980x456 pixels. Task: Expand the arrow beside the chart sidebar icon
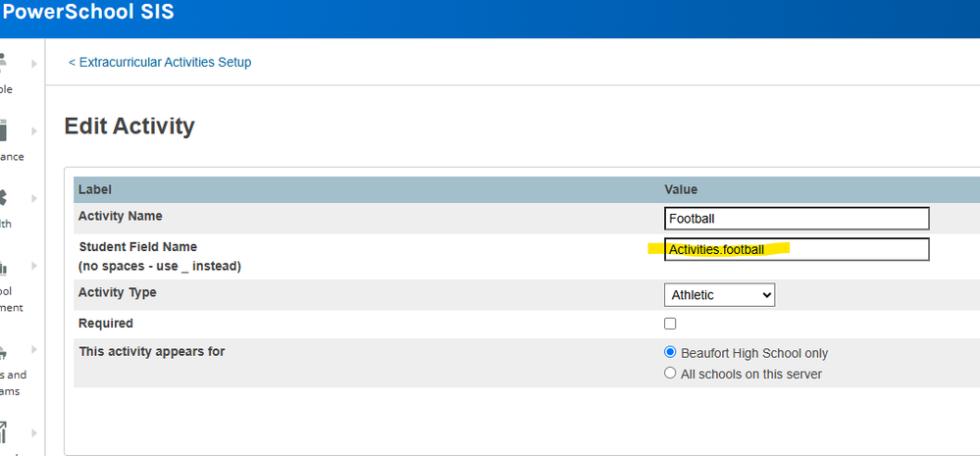click(34, 432)
